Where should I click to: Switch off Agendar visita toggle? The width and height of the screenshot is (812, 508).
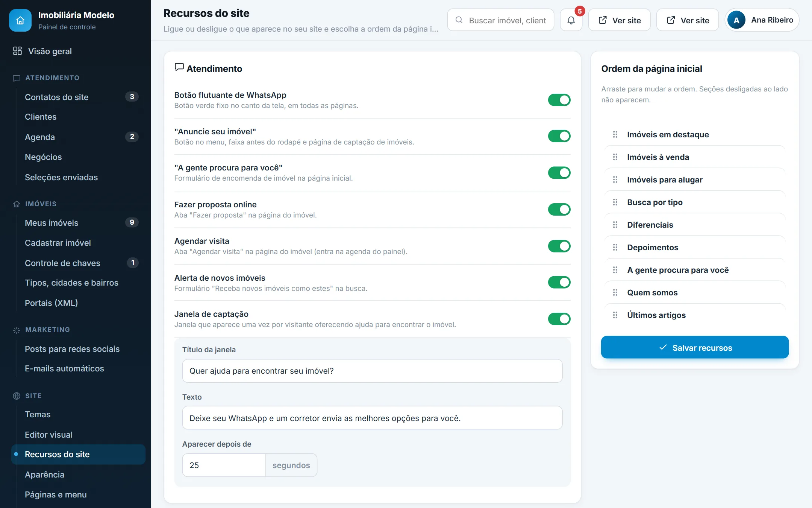tap(559, 246)
